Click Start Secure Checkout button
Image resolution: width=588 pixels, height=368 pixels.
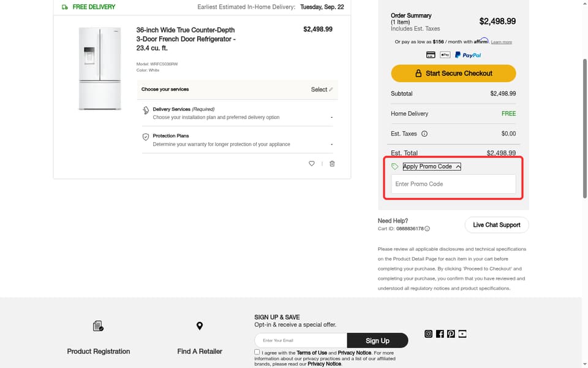click(453, 73)
